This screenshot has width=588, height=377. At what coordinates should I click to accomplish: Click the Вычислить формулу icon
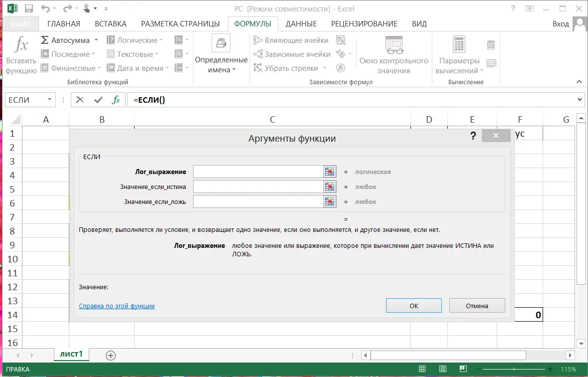tap(341, 67)
